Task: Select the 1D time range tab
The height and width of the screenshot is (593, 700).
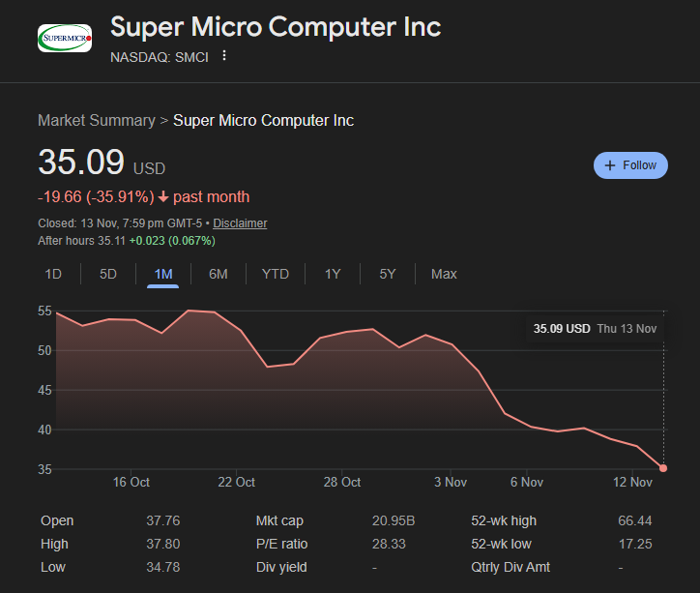Action: 53,274
